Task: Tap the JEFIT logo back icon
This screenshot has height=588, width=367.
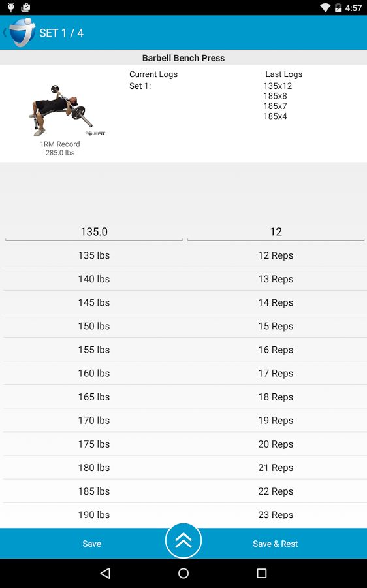Action: (x=20, y=32)
